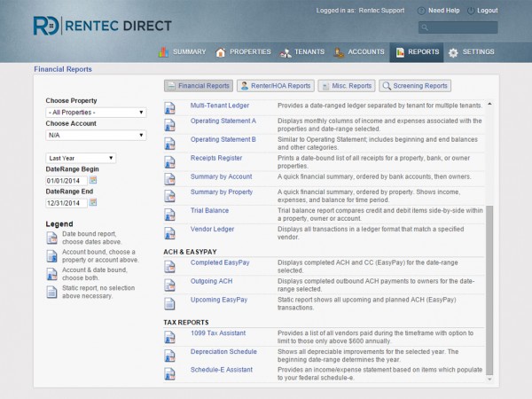The height and width of the screenshot is (399, 532).
Task: Open the Reports menu
Action: point(417,52)
